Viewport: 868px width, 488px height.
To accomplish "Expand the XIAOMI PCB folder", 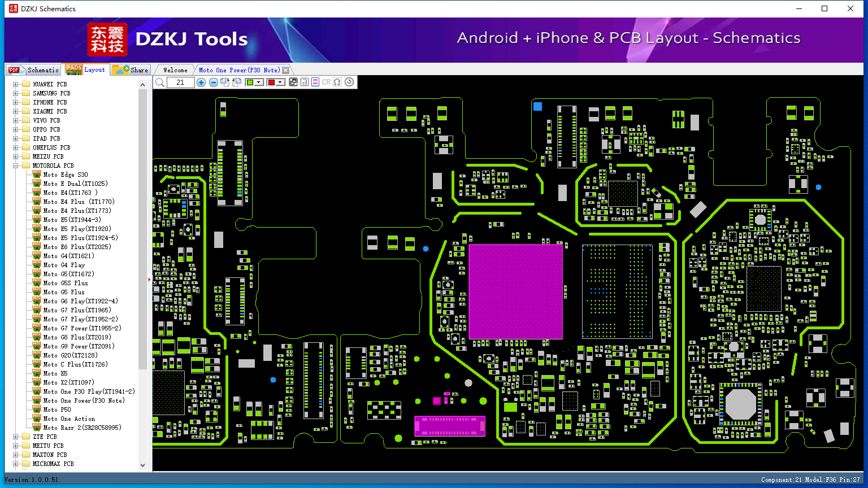I will [x=16, y=111].
